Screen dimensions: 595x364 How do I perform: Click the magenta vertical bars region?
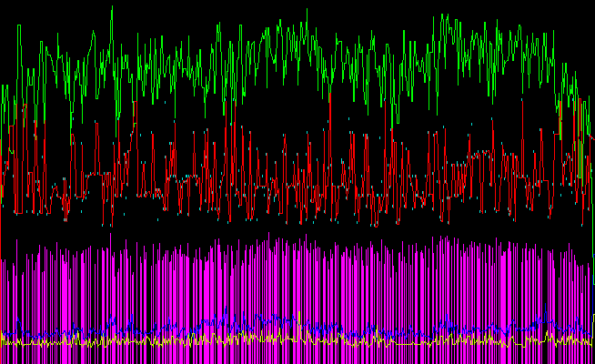[273, 291]
